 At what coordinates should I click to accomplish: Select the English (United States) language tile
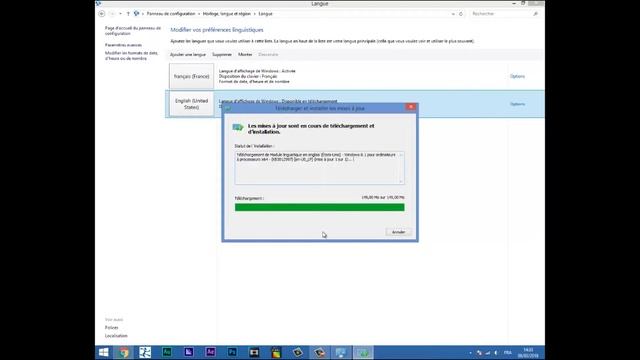(191, 104)
